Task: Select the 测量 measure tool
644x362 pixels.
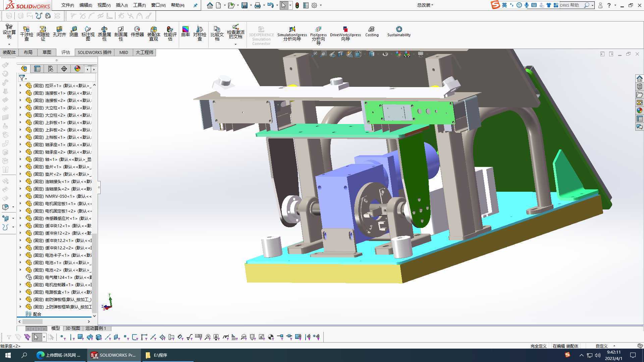Action: click(74, 32)
